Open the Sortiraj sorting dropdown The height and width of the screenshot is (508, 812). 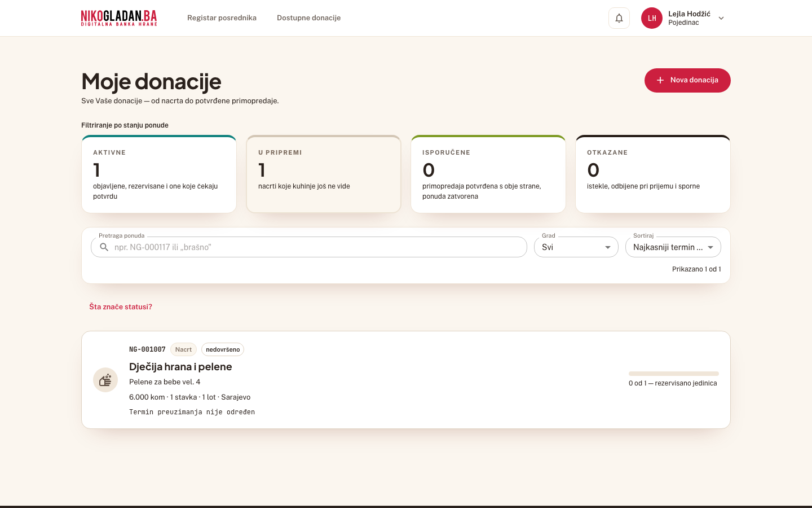673,247
